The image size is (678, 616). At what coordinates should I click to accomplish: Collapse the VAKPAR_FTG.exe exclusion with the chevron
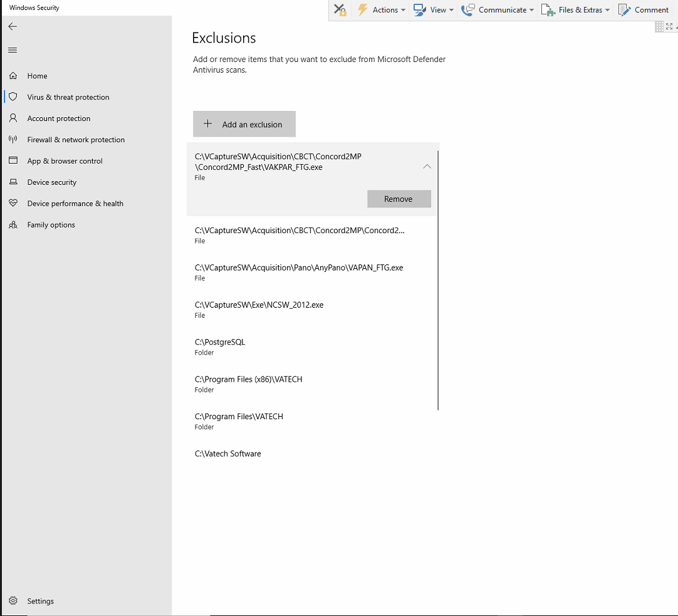pyautogui.click(x=427, y=167)
